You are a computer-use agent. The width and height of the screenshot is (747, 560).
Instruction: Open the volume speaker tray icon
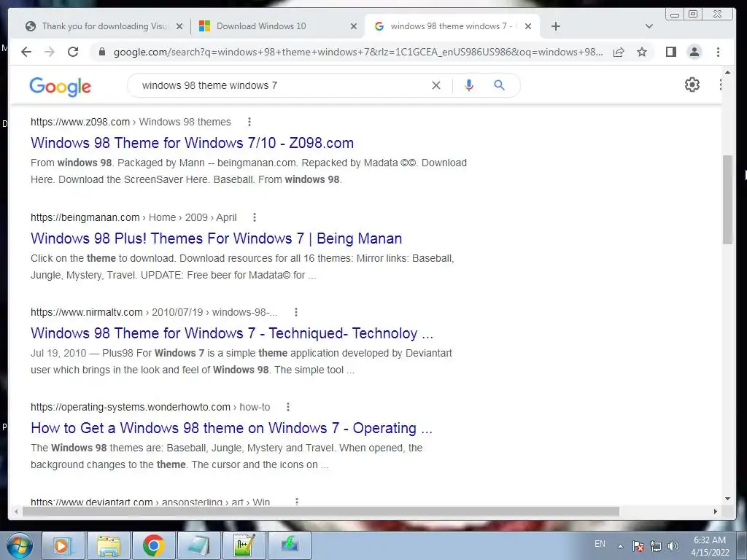pyautogui.click(x=673, y=546)
